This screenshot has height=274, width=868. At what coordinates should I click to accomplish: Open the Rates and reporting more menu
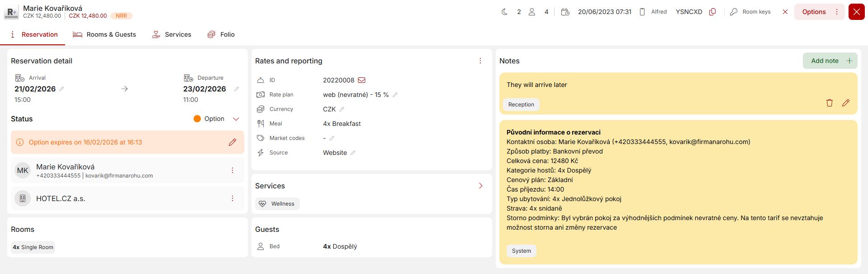[480, 61]
